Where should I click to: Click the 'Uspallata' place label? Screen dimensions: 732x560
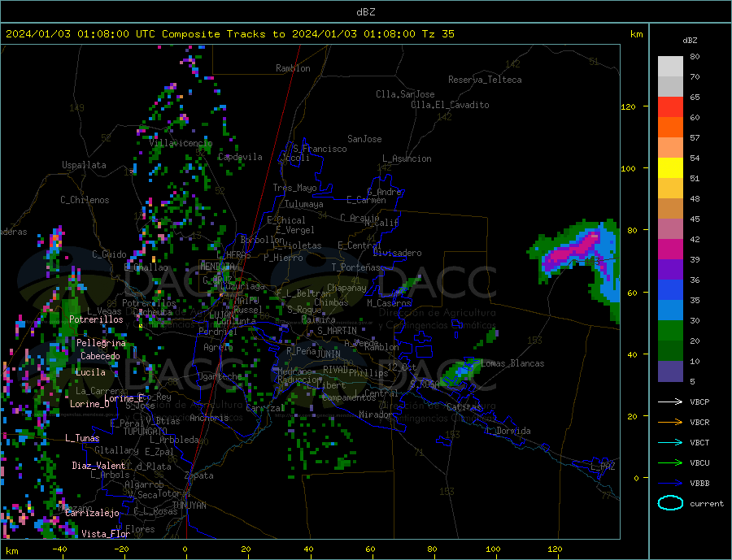coord(84,165)
